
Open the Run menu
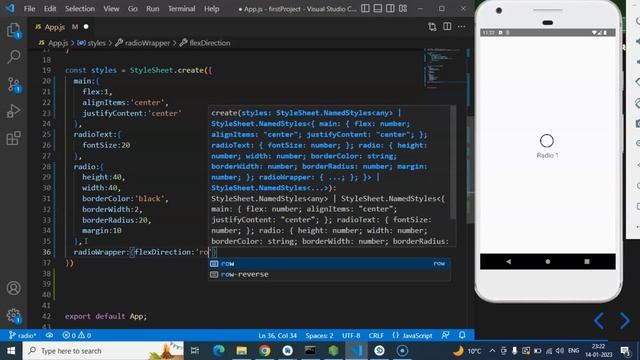coord(153,9)
